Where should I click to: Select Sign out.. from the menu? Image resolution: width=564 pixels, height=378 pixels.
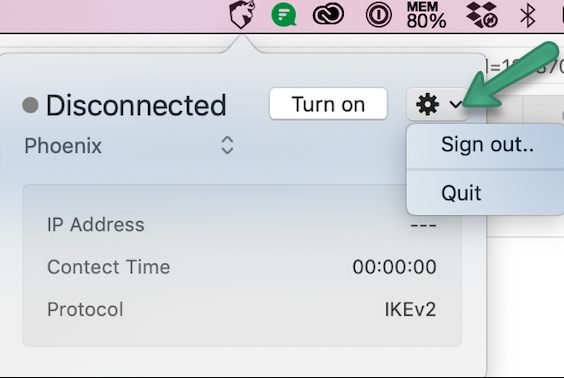pos(487,145)
